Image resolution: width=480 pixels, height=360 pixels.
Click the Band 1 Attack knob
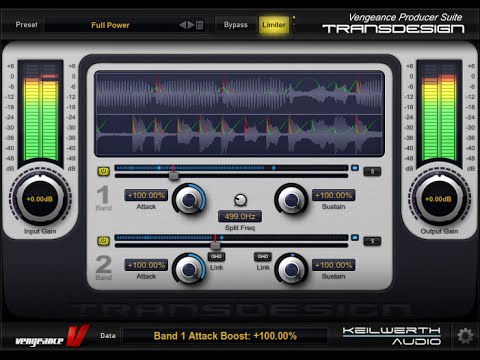(x=189, y=199)
